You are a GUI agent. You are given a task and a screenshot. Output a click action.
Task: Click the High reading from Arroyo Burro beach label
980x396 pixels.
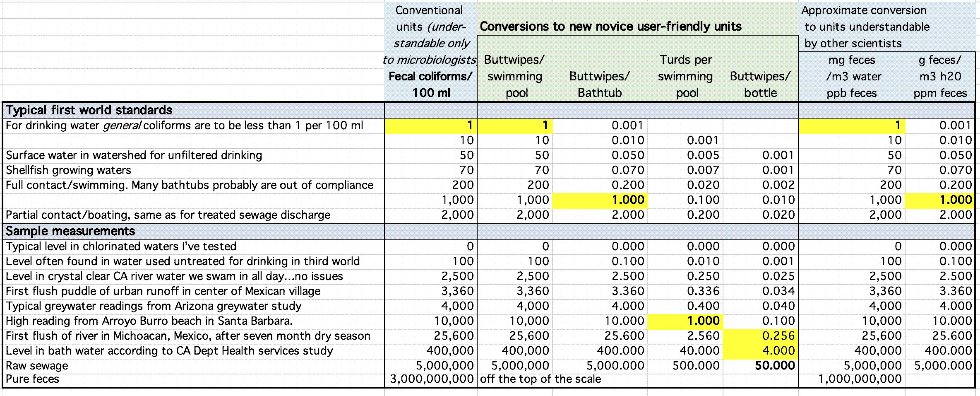[x=149, y=321]
